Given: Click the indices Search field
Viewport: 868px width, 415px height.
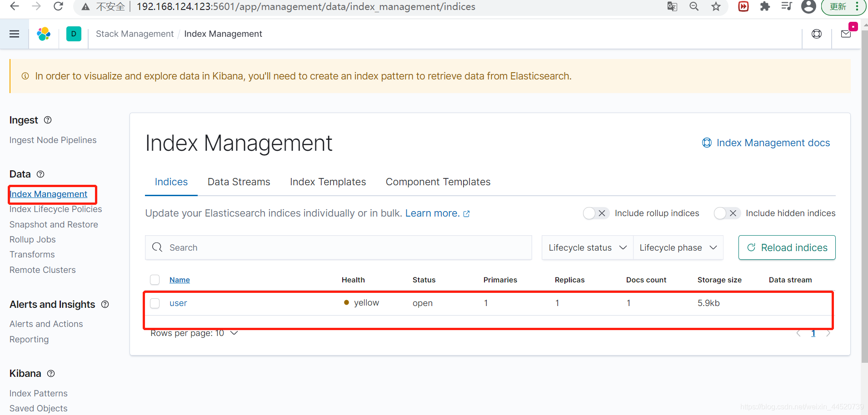Looking at the screenshot, I should (339, 247).
